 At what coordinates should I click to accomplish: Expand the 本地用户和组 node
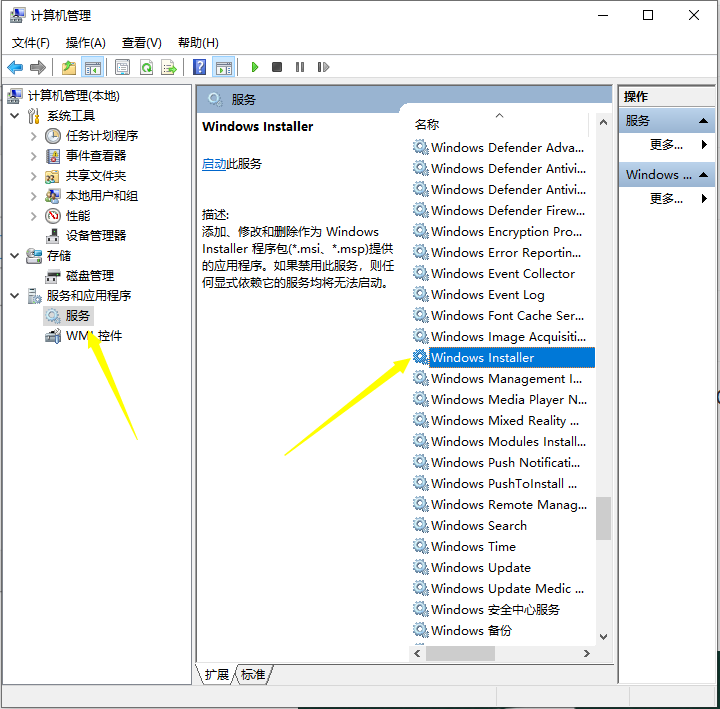click(x=34, y=196)
